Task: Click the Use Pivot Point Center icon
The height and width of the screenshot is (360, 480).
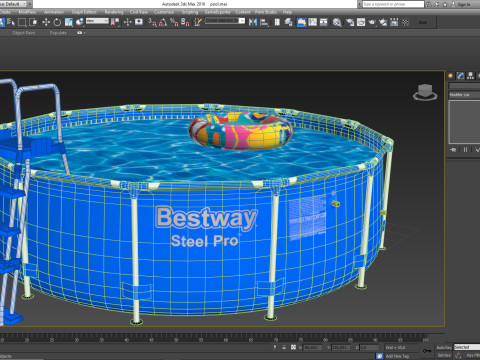Action: click(x=115, y=22)
